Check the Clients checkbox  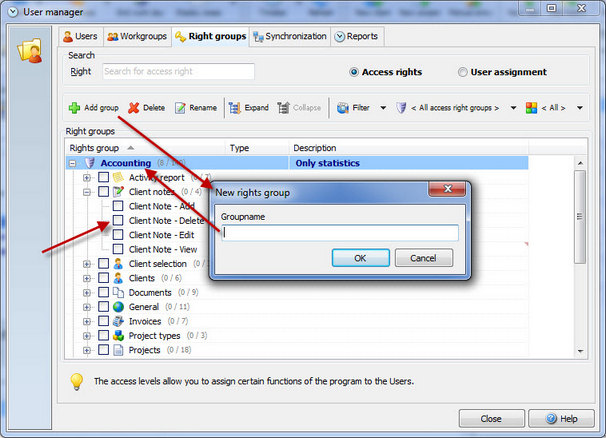tap(103, 278)
